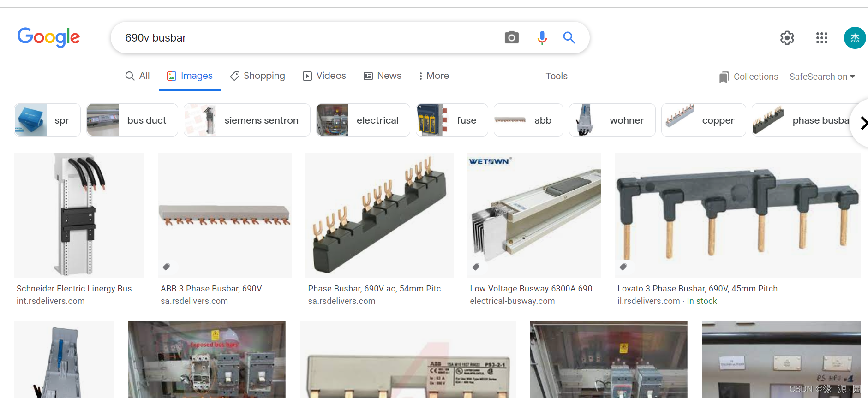The height and width of the screenshot is (398, 868).
Task: Open Google apps grid
Action: pyautogui.click(x=822, y=38)
